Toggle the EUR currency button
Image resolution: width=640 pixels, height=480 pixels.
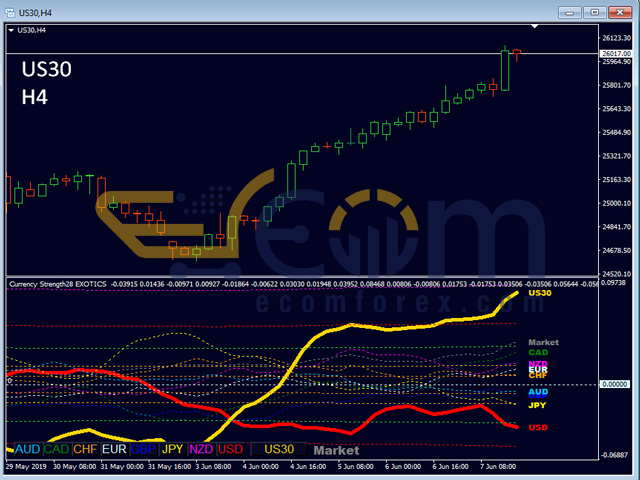point(114,449)
